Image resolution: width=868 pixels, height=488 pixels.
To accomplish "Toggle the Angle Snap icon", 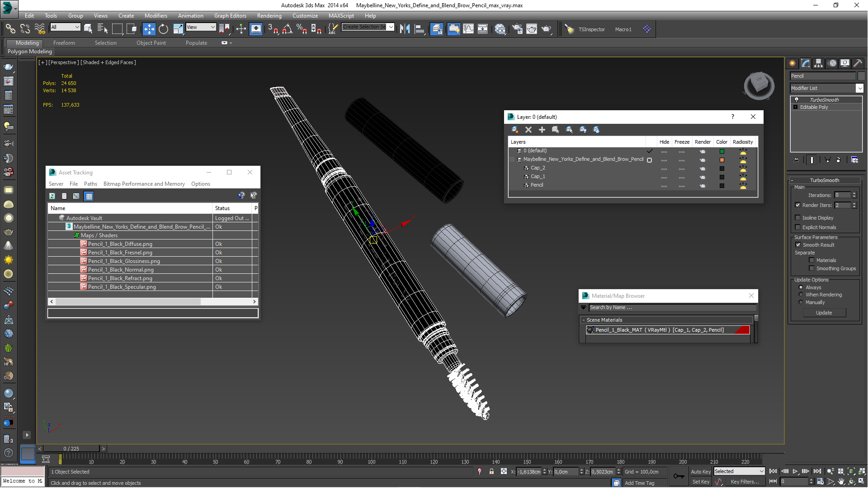I will pos(287,29).
